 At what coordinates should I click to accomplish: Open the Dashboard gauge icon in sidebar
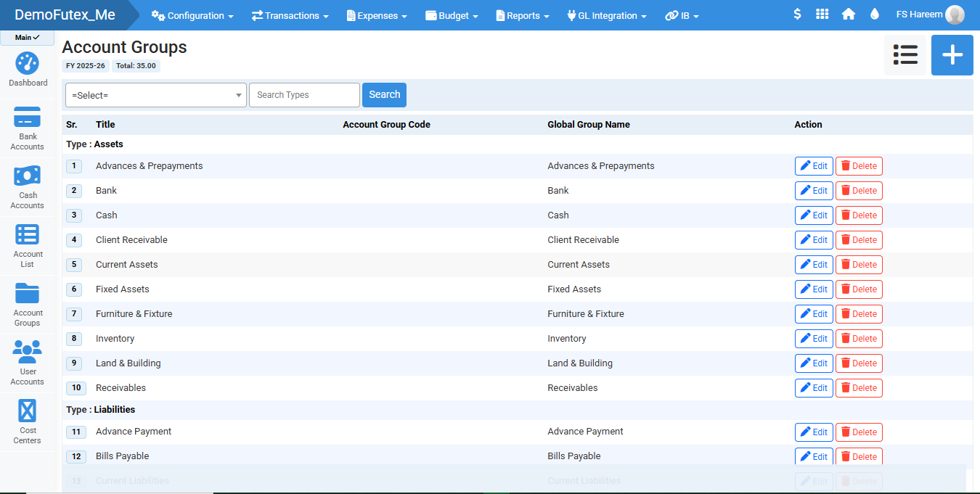pos(28,64)
